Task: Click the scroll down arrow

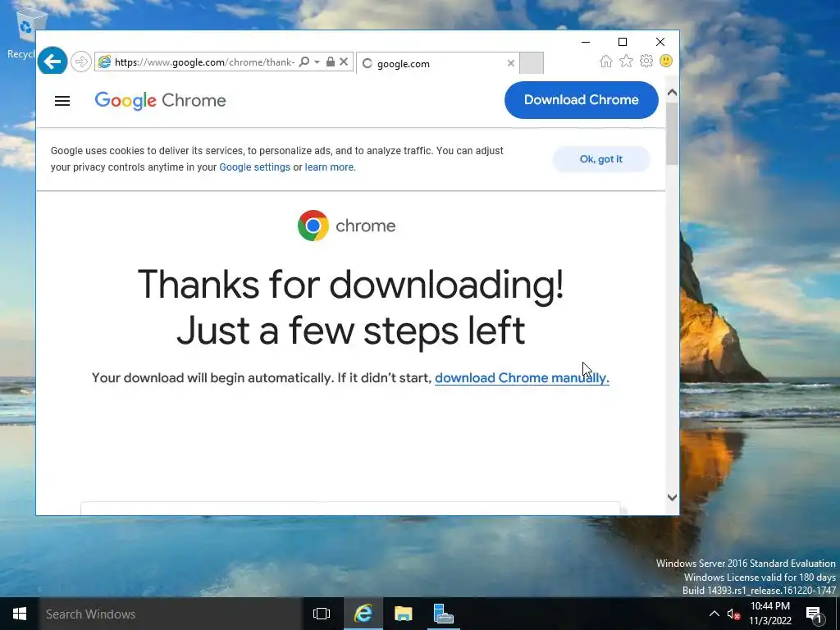Action: tap(673, 497)
